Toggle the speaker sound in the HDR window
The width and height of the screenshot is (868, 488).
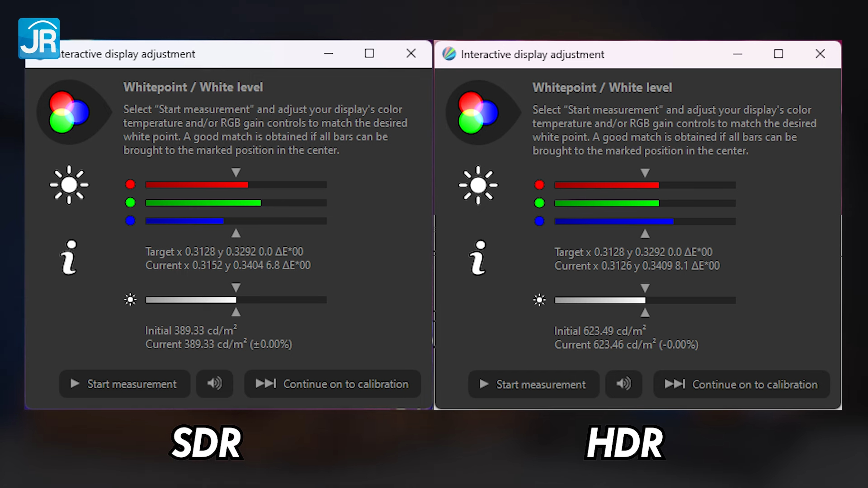tap(623, 384)
